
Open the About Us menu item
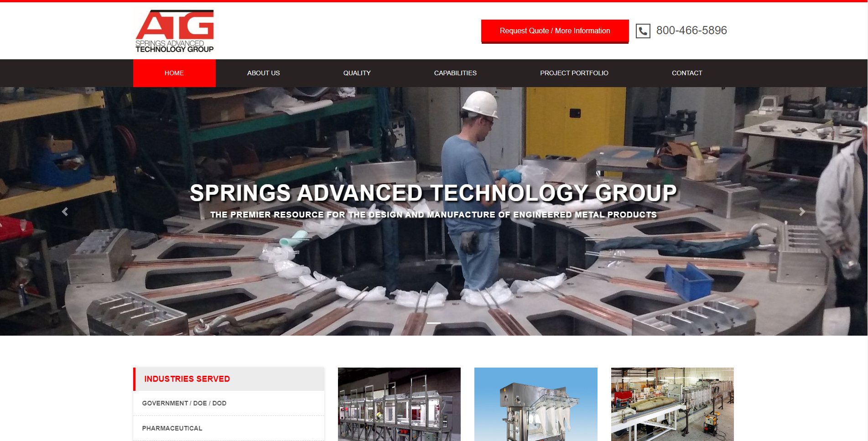click(263, 73)
